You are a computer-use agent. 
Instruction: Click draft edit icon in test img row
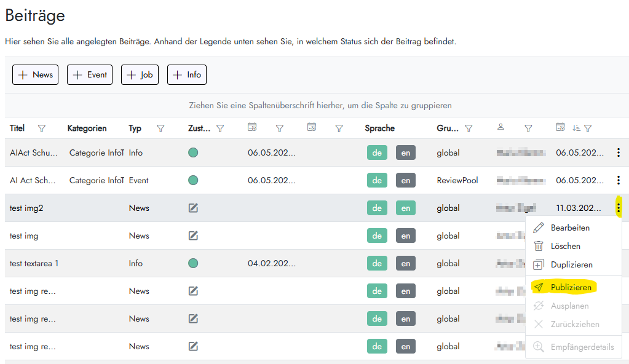click(x=193, y=235)
